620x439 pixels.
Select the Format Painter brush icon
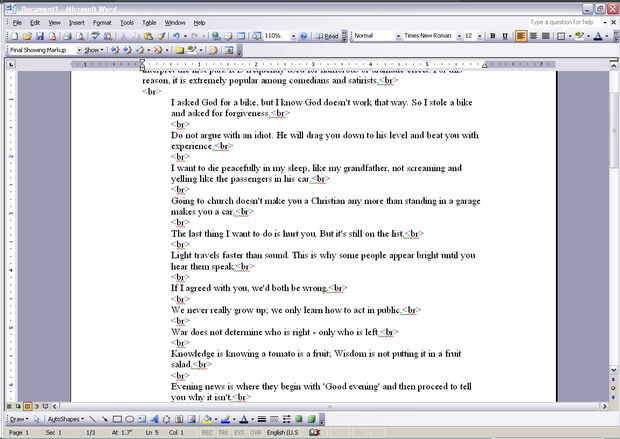pos(161,36)
